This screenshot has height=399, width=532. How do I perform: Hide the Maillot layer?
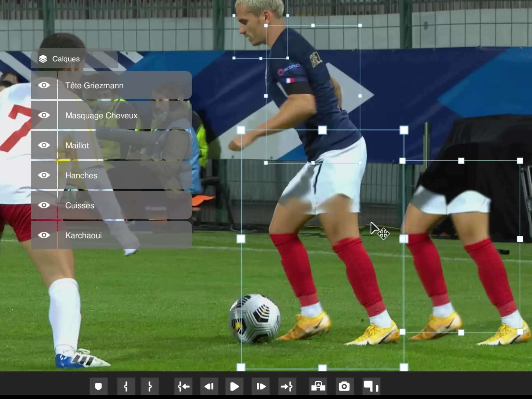[x=44, y=145]
